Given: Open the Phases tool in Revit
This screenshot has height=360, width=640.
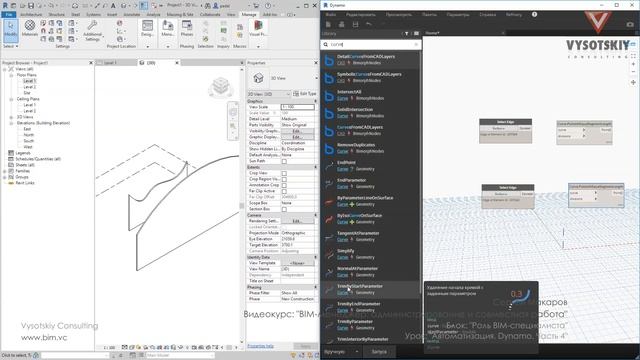Looking at the screenshot, I should coord(187,29).
